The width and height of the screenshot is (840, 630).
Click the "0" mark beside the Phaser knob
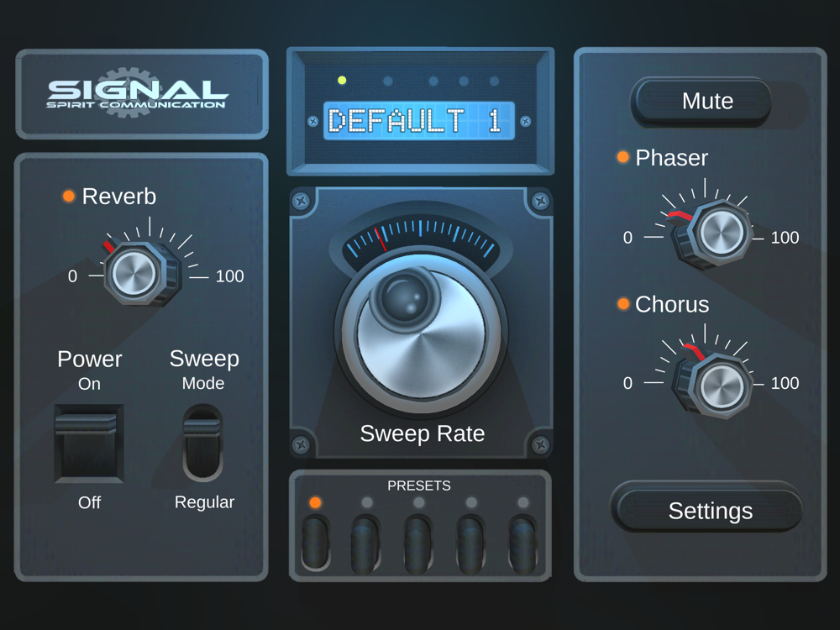pyautogui.click(x=627, y=238)
